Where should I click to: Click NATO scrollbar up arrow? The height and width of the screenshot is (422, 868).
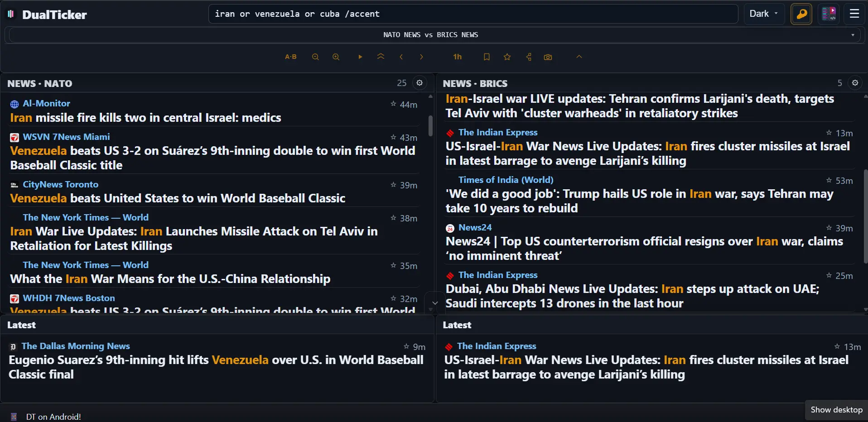click(430, 96)
